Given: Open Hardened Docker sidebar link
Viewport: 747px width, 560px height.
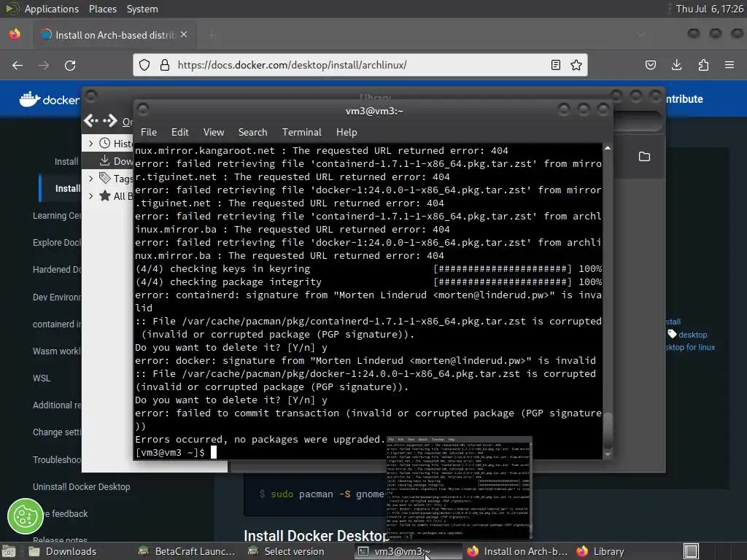Looking at the screenshot, I should pos(57,270).
